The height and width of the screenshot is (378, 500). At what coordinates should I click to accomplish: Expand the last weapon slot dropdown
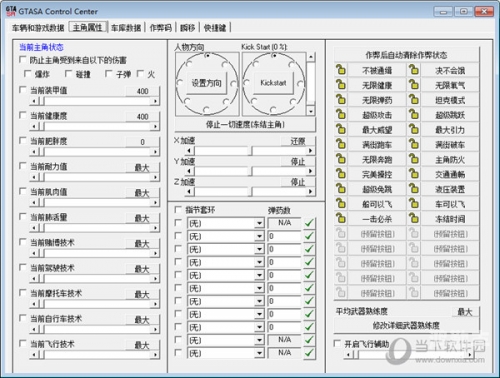[259, 353]
